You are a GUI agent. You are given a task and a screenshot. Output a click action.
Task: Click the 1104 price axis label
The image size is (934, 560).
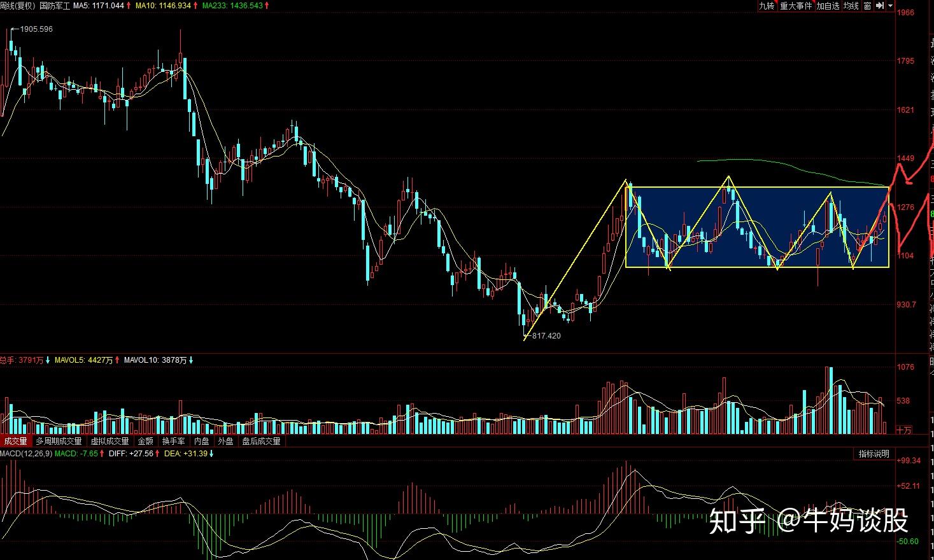[905, 256]
